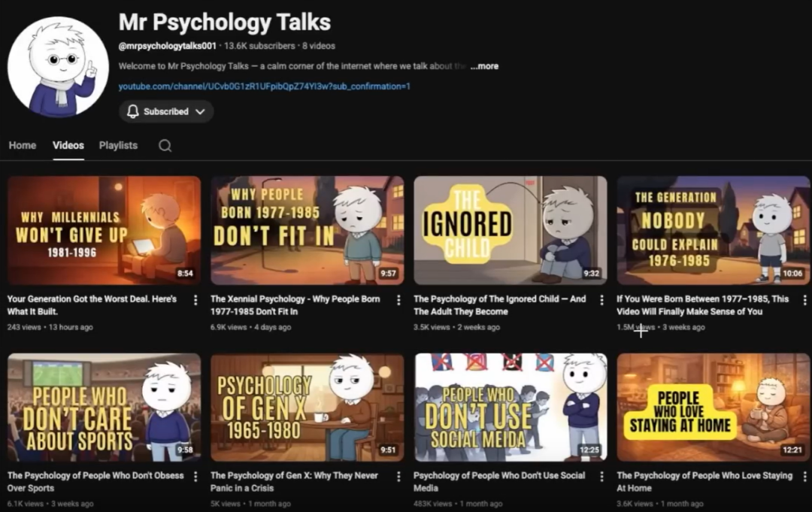Screen dimensions: 812x512
Task: Open options menu for 'People Who Love Staying At Home' video
Action: pyautogui.click(x=804, y=477)
